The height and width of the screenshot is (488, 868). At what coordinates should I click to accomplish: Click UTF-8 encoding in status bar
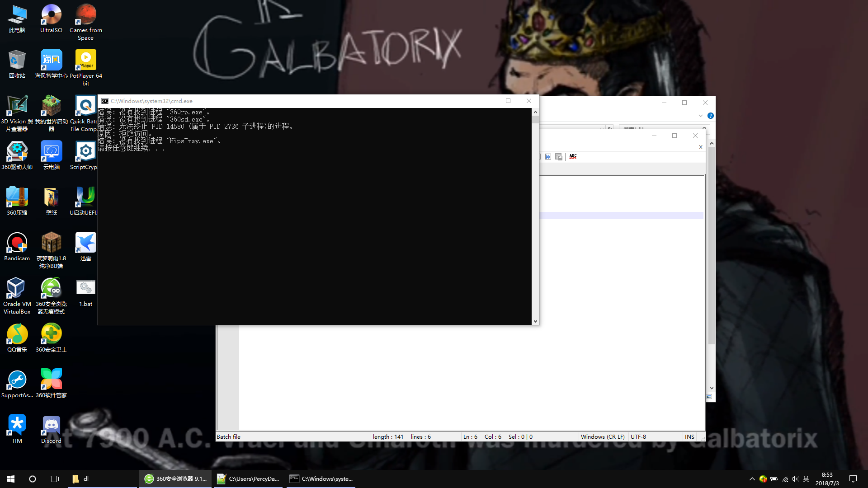[638, 436]
